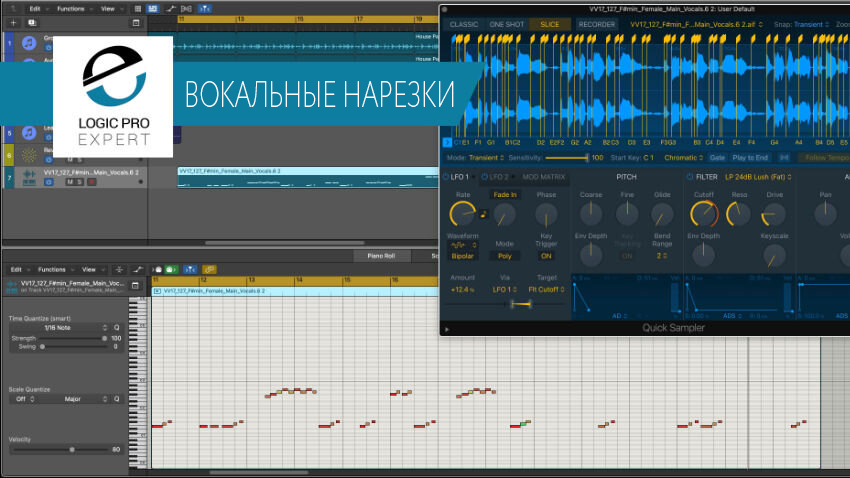
Task: Open the Target Flt Cutoff dropdown
Action: [546, 289]
